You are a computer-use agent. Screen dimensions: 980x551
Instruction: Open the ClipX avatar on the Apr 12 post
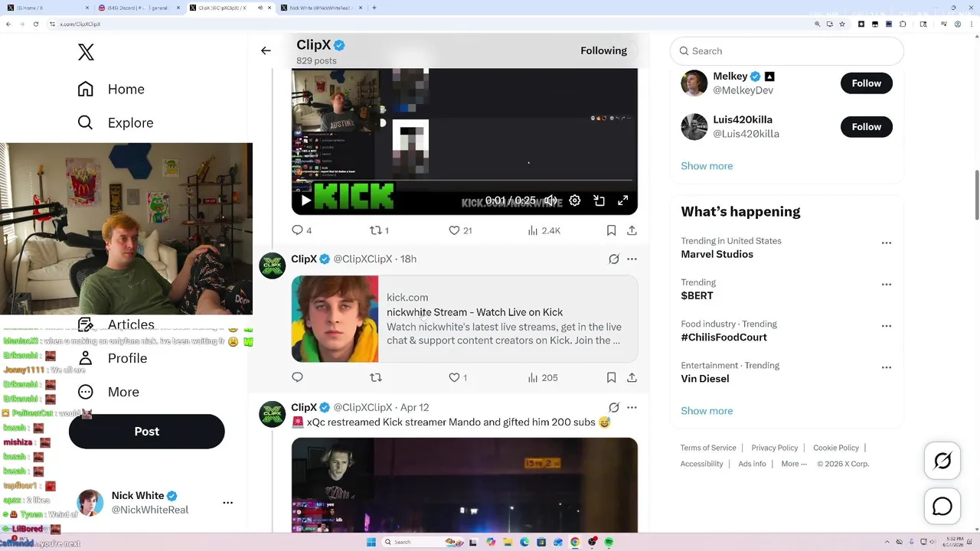[273, 414]
